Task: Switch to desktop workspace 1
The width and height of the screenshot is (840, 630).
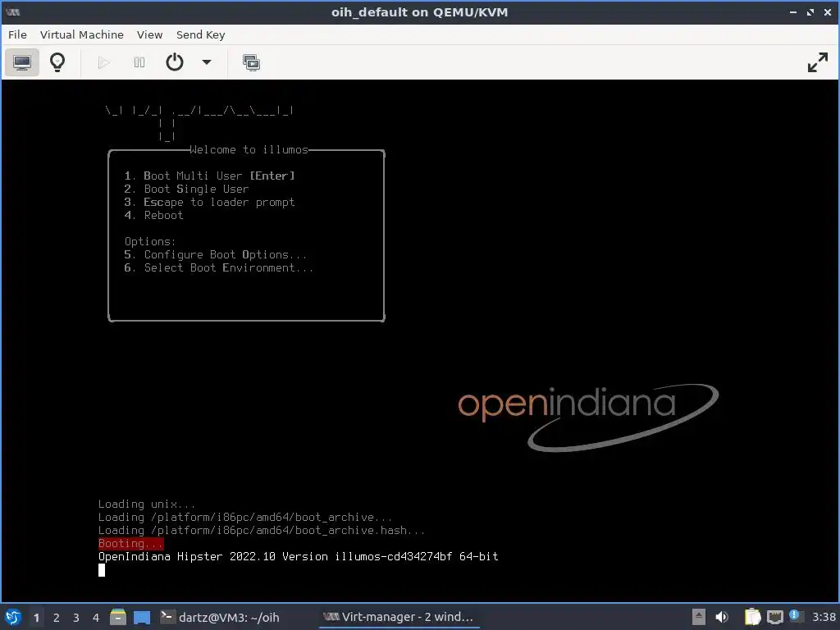Action: tap(36, 618)
